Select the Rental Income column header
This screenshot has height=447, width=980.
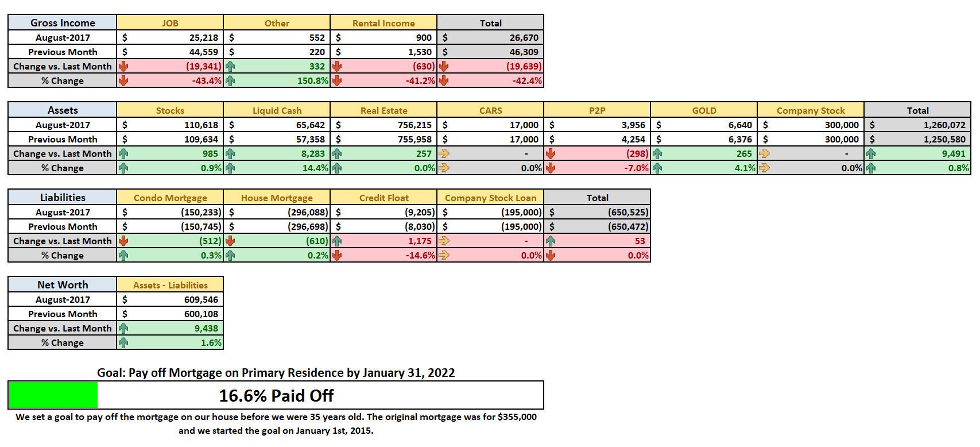384,23
